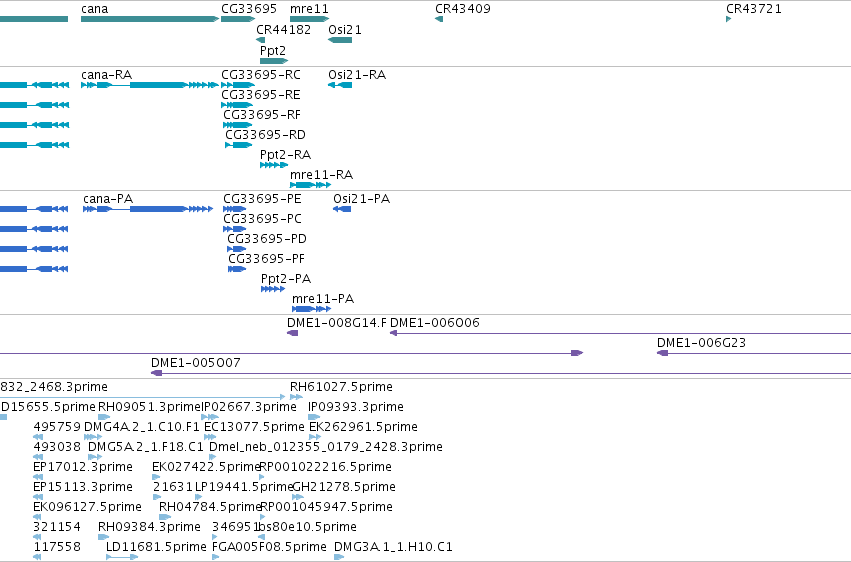Viewport: 851px width, 562px height.
Task: Select the 493038 EST label
Action: (x=57, y=447)
